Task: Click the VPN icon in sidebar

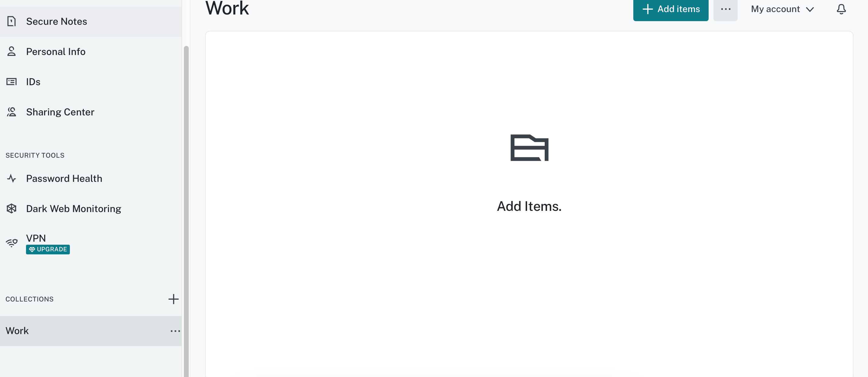Action: click(11, 243)
